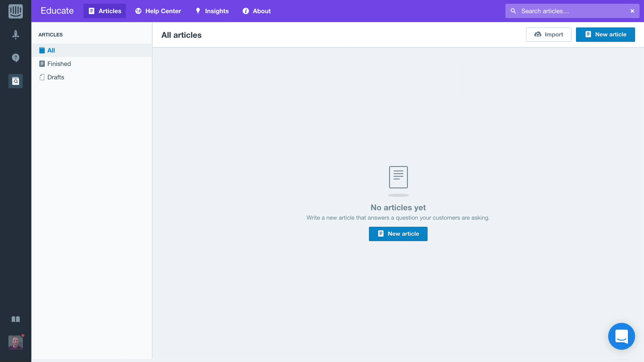Click the Intercom logo icon
The height and width of the screenshot is (362, 644).
(15, 11)
